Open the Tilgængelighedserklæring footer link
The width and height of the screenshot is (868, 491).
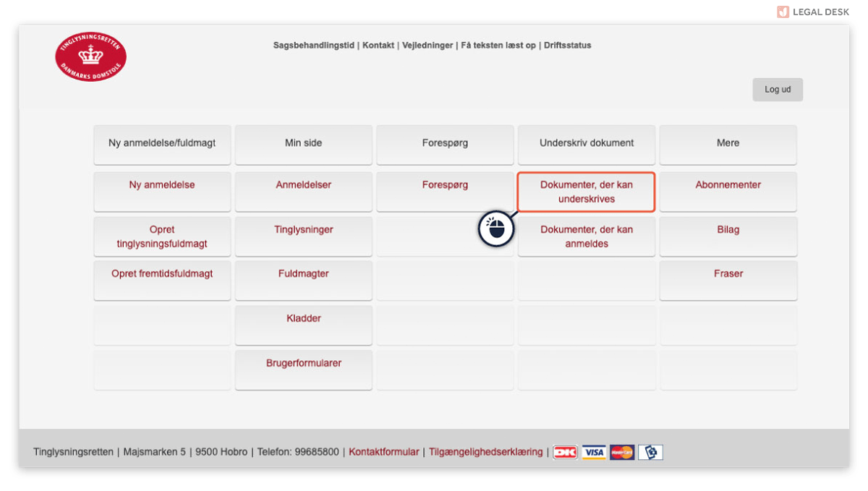click(x=486, y=452)
